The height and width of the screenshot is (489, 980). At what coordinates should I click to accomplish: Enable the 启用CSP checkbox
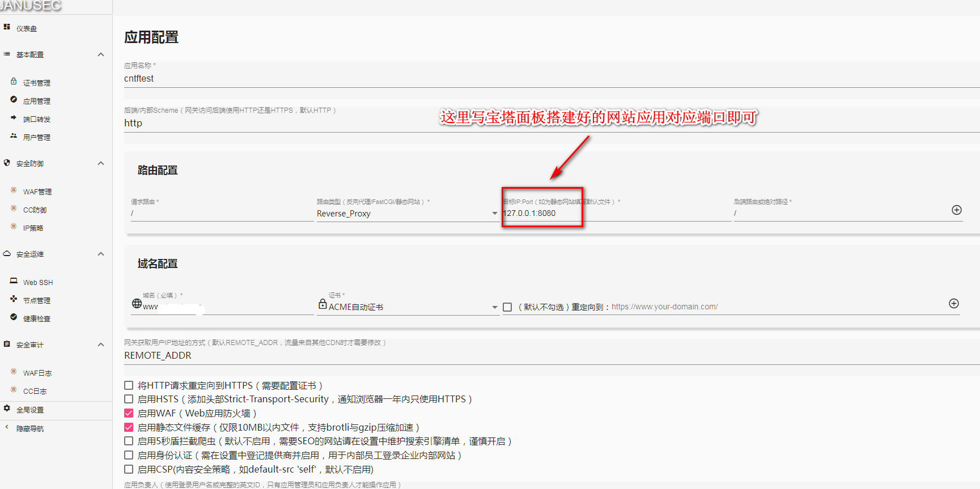(129, 469)
